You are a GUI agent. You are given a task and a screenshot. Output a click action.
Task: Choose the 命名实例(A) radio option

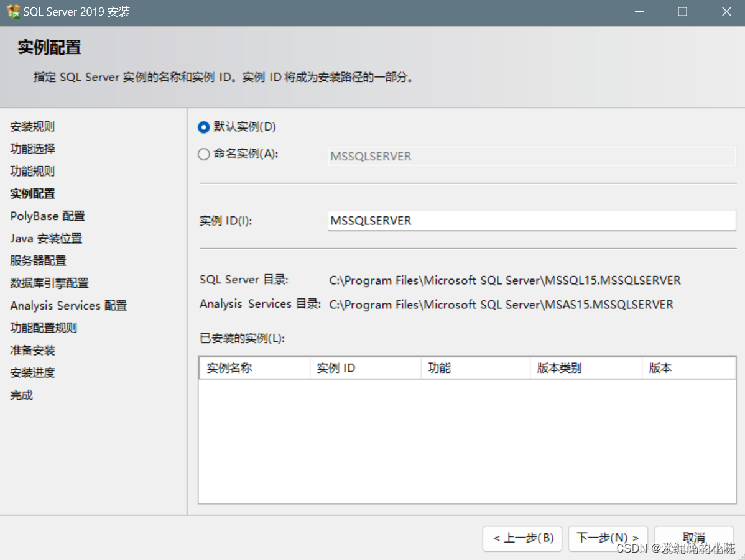pos(204,154)
